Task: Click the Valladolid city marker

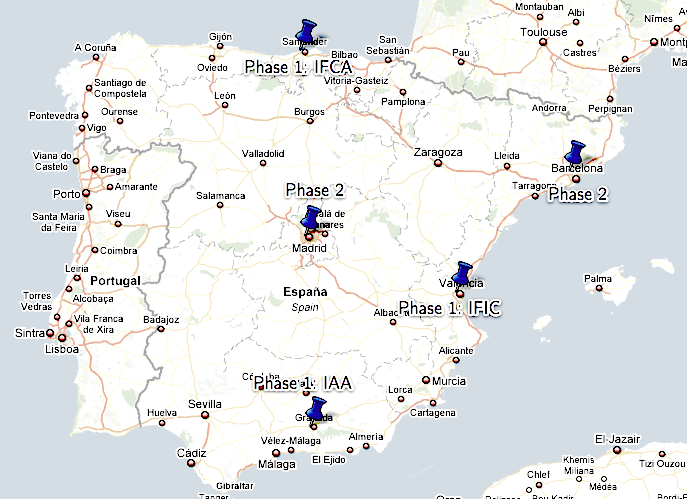Action: tap(263, 163)
